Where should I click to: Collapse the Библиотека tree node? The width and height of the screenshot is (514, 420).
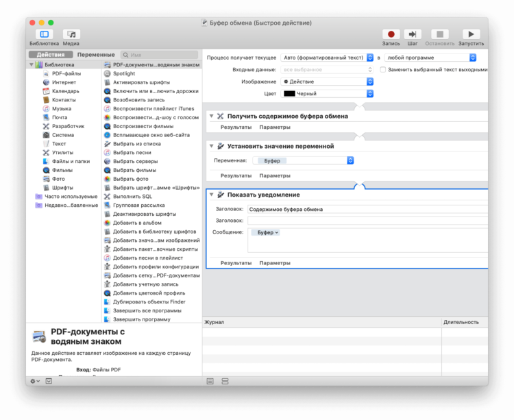32,65
